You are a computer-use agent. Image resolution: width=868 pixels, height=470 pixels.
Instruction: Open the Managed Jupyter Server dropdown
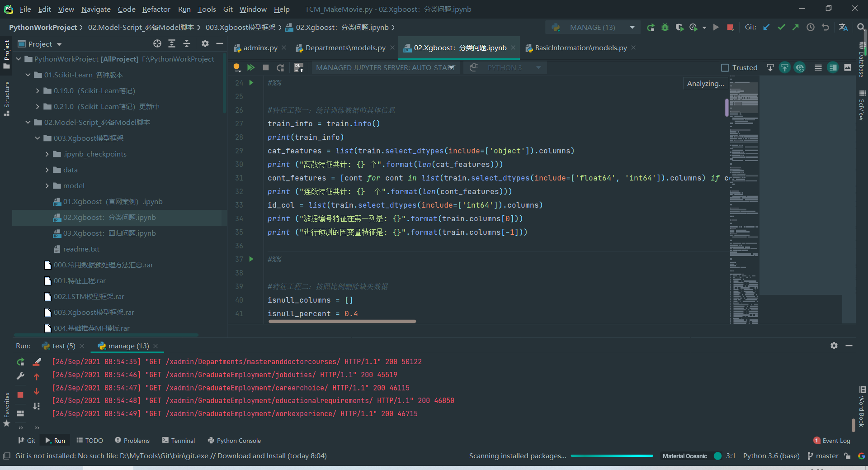pyautogui.click(x=386, y=68)
